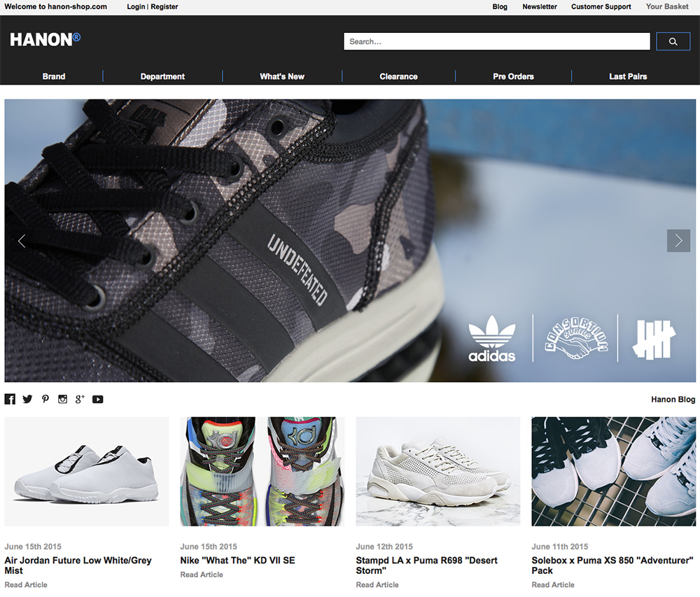Open the What's New menu
Image resolution: width=700 pixels, height=597 pixels.
click(282, 76)
